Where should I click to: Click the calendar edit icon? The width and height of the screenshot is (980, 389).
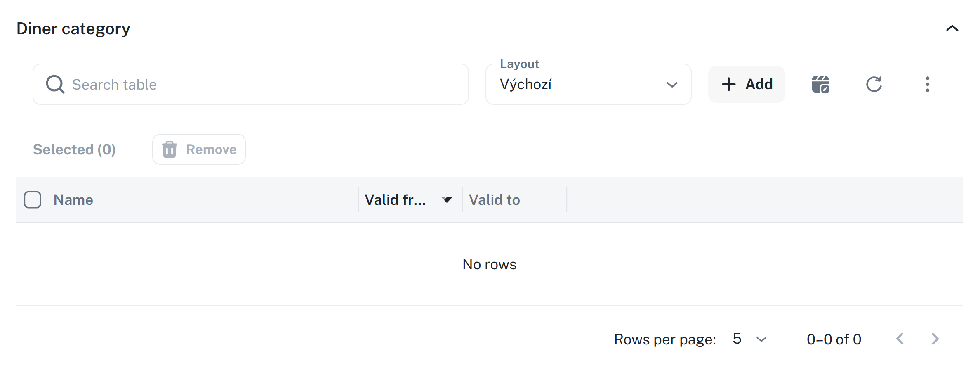[820, 84]
